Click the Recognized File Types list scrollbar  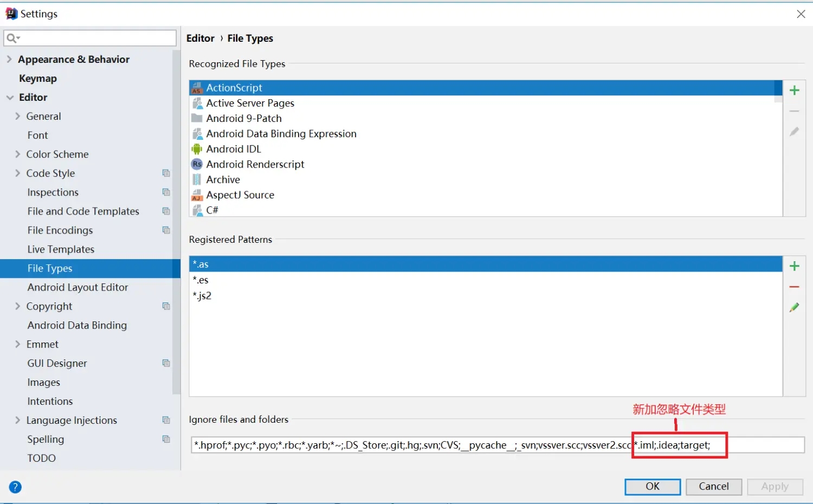[778, 91]
